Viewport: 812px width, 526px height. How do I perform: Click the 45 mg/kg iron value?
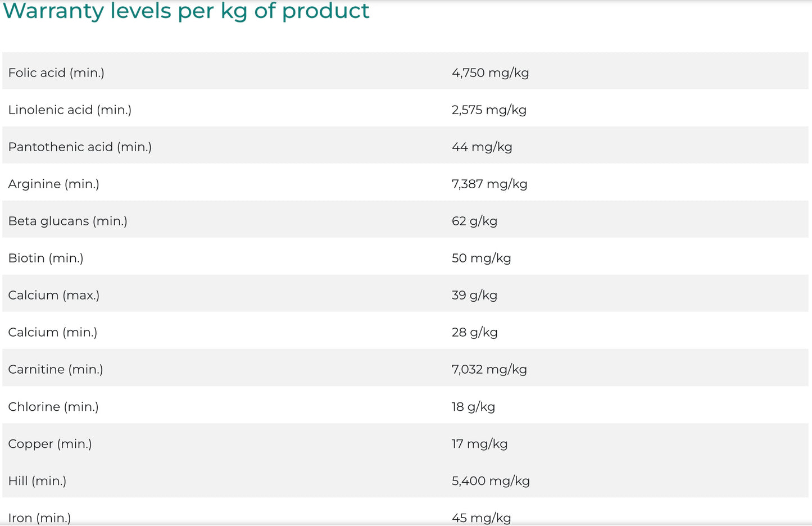[481, 518]
